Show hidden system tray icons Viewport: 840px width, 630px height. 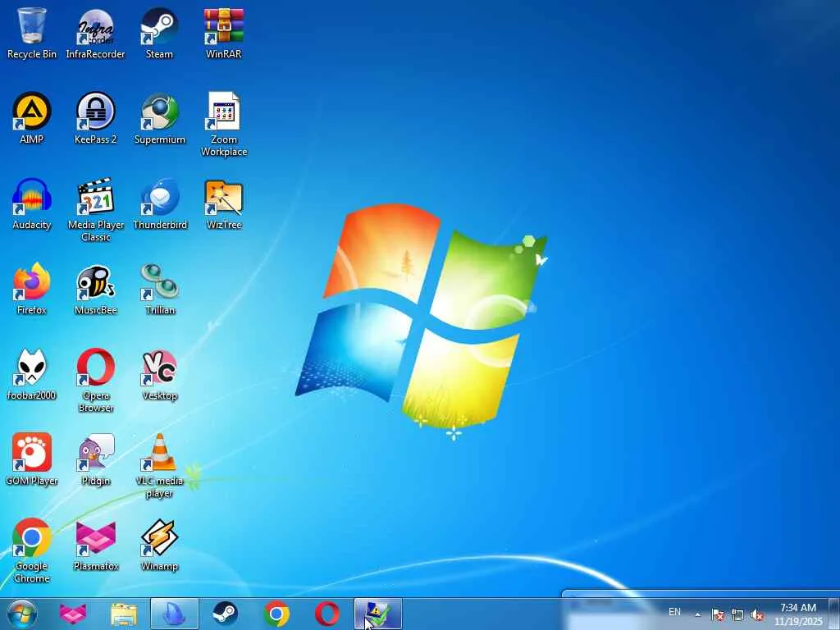pos(697,614)
